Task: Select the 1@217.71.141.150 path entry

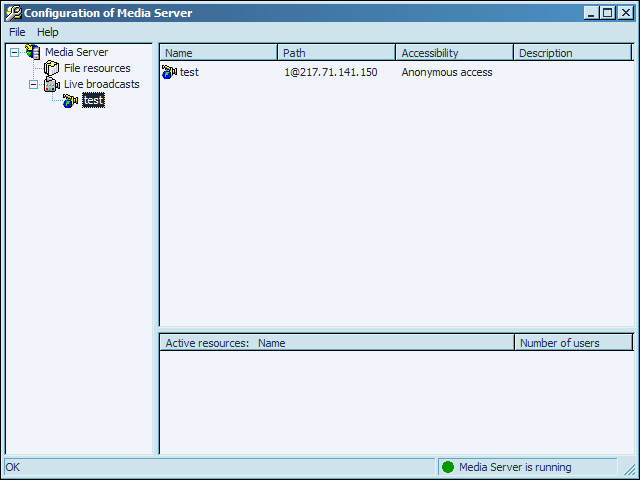Action: coord(331,72)
